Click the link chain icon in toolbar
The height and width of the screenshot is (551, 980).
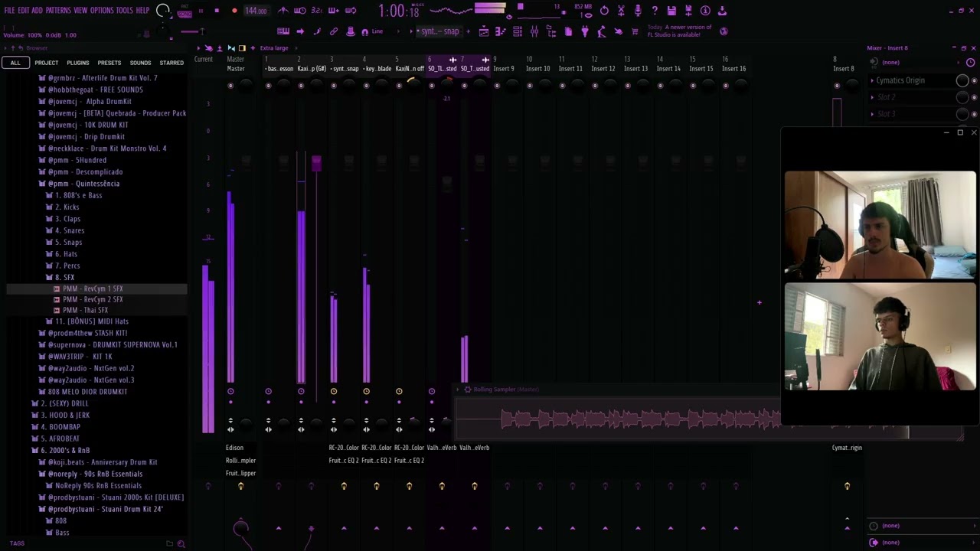[334, 31]
